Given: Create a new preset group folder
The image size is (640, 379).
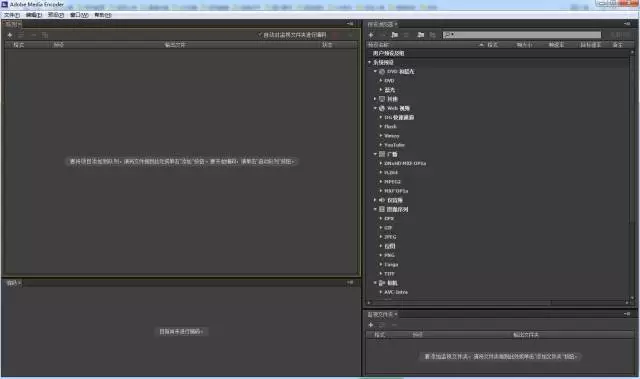Looking at the screenshot, I should pyautogui.click(x=395, y=35).
